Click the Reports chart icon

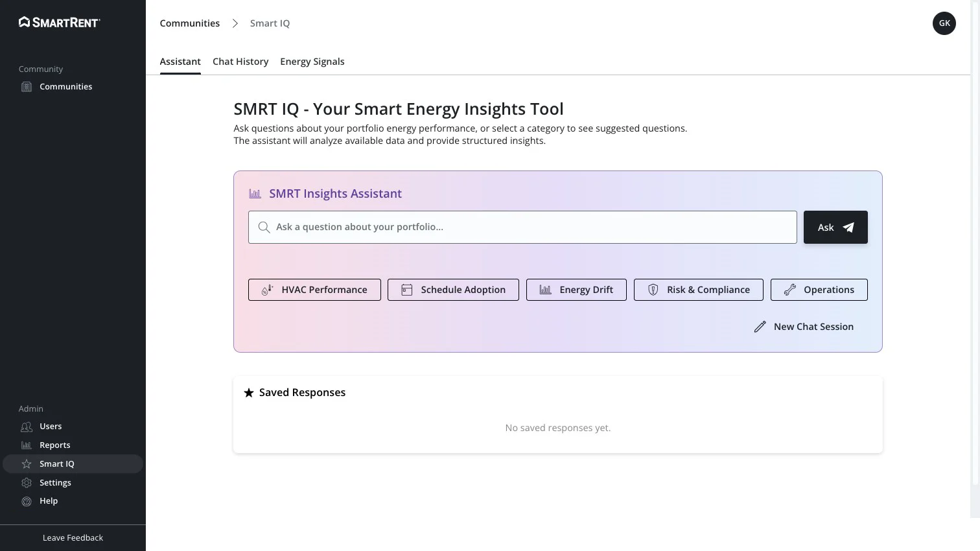(27, 445)
